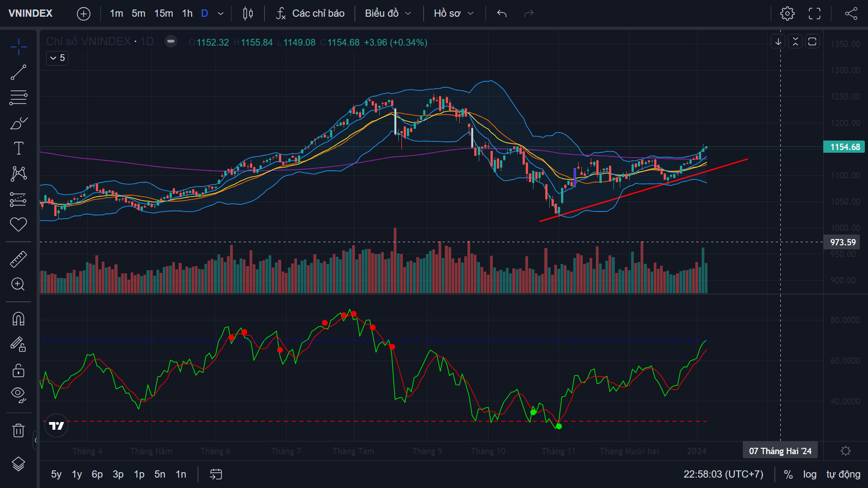Viewport: 868px width, 488px height.
Task: Set the date range to 1n
Action: [x=181, y=474]
